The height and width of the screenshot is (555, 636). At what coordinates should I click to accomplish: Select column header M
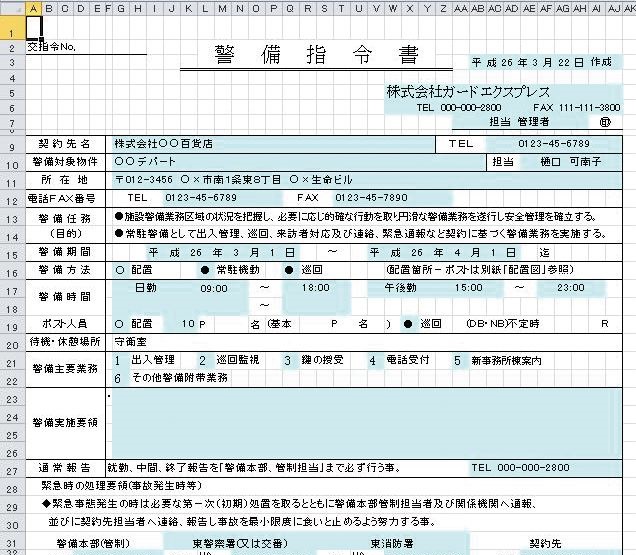point(222,9)
